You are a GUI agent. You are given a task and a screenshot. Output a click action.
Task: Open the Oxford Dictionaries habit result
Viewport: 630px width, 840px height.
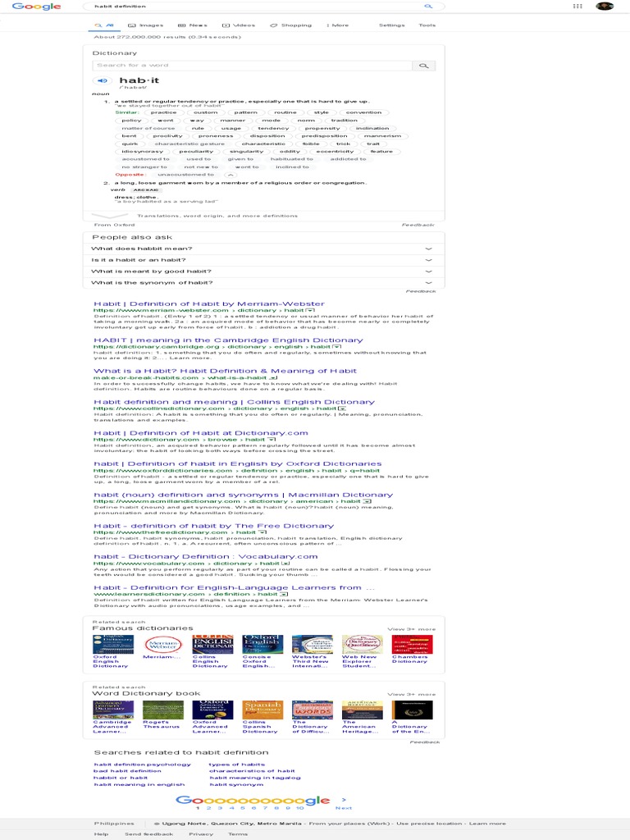point(238,464)
